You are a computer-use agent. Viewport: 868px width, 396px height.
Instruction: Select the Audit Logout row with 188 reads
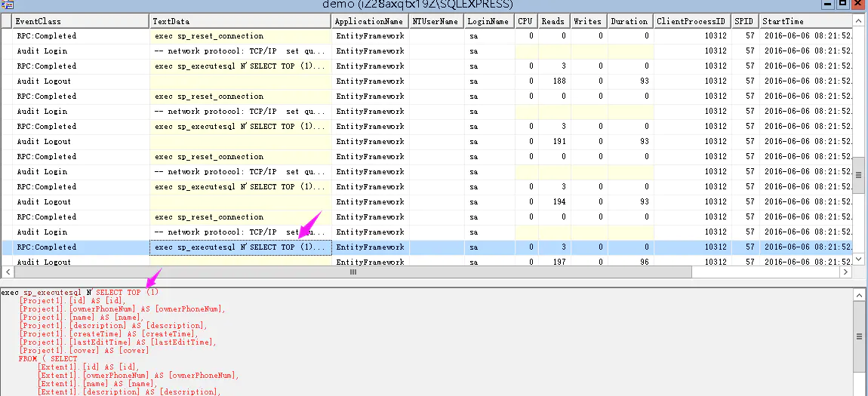426,81
